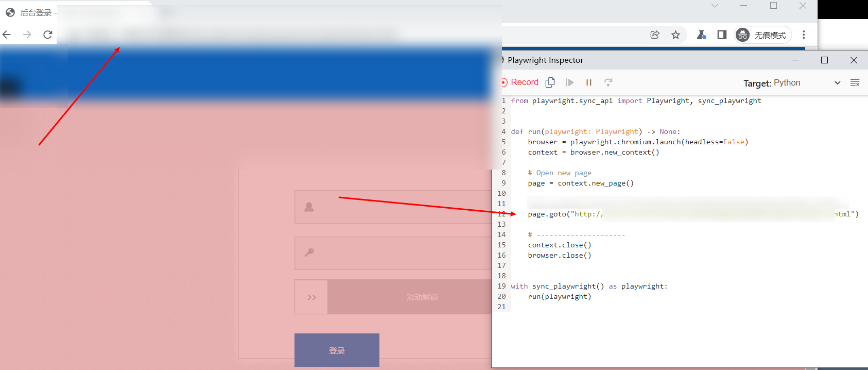Reload the page in the browser
The height and width of the screenshot is (370, 868).
[x=48, y=35]
